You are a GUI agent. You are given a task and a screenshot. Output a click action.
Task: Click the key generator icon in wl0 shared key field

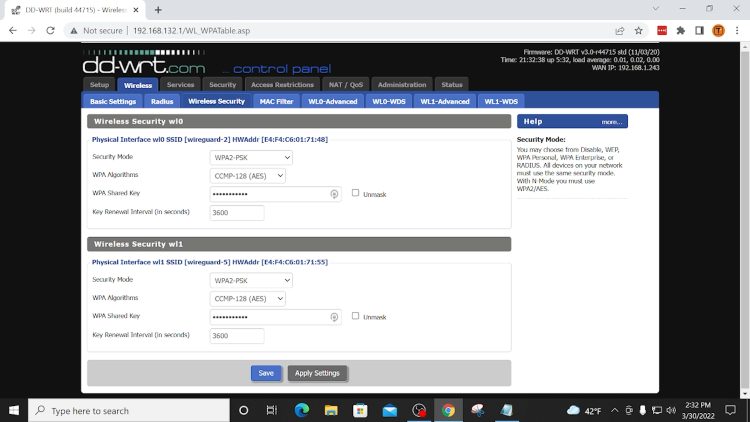pyautogui.click(x=334, y=194)
